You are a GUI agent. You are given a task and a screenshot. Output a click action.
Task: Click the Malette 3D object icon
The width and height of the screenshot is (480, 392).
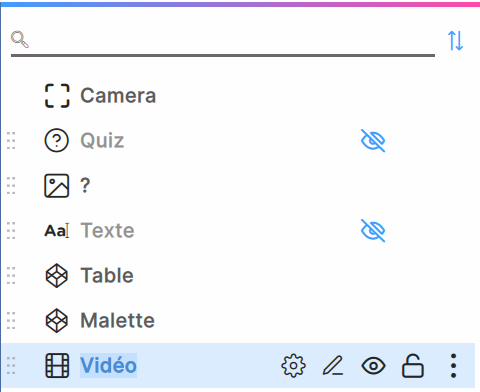click(x=57, y=321)
